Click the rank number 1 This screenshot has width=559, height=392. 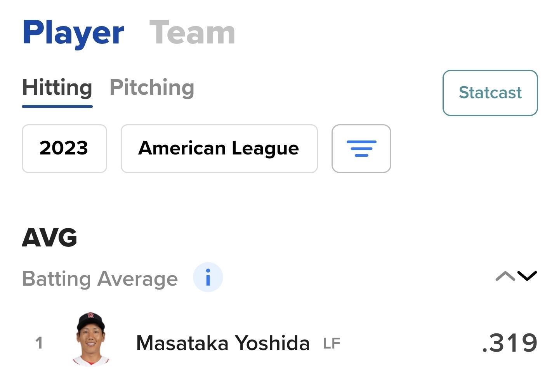pos(39,343)
